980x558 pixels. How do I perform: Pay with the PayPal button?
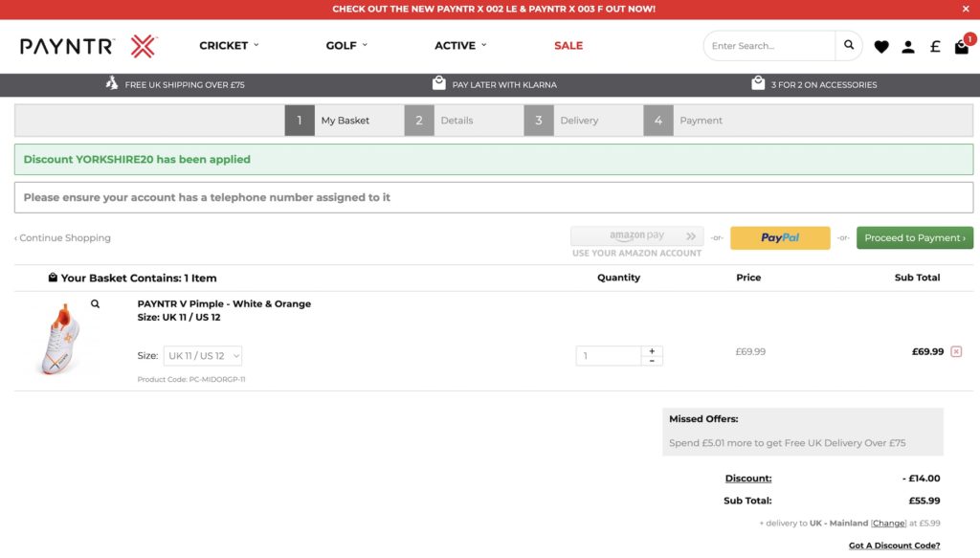pos(780,238)
